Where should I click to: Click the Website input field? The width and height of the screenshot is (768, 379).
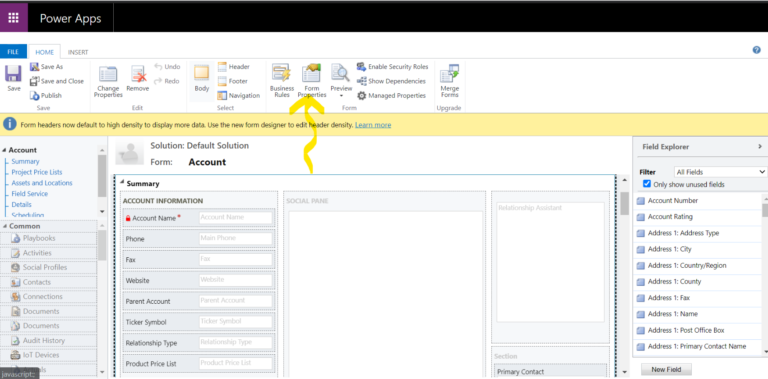(x=235, y=280)
